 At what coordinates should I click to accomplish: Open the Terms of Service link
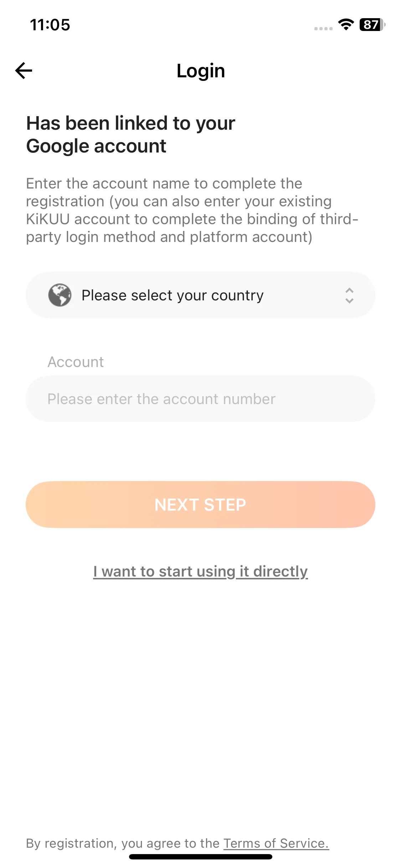(276, 843)
